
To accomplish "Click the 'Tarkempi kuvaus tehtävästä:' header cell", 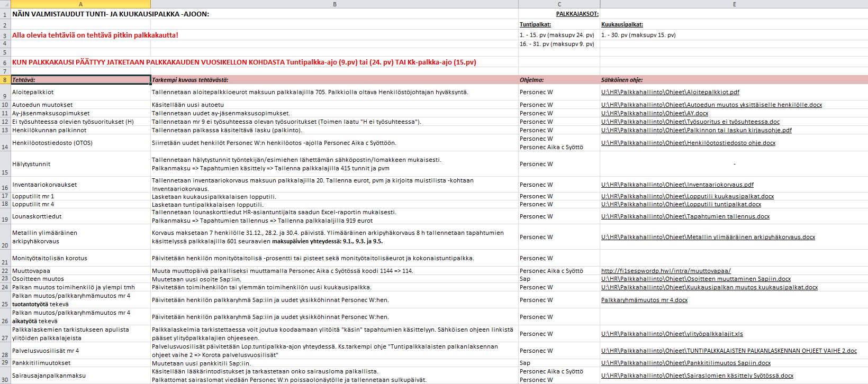I will coord(334,80).
